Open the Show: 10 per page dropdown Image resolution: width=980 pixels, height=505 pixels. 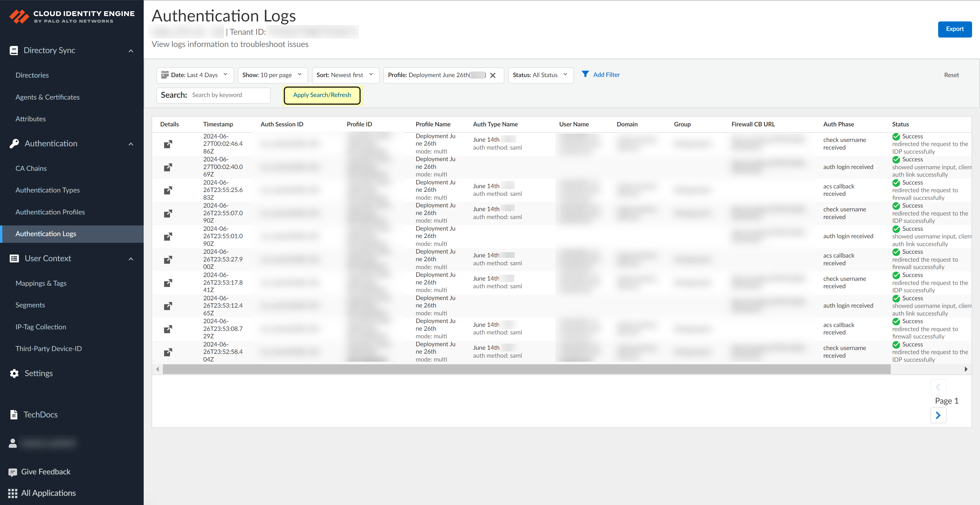272,75
